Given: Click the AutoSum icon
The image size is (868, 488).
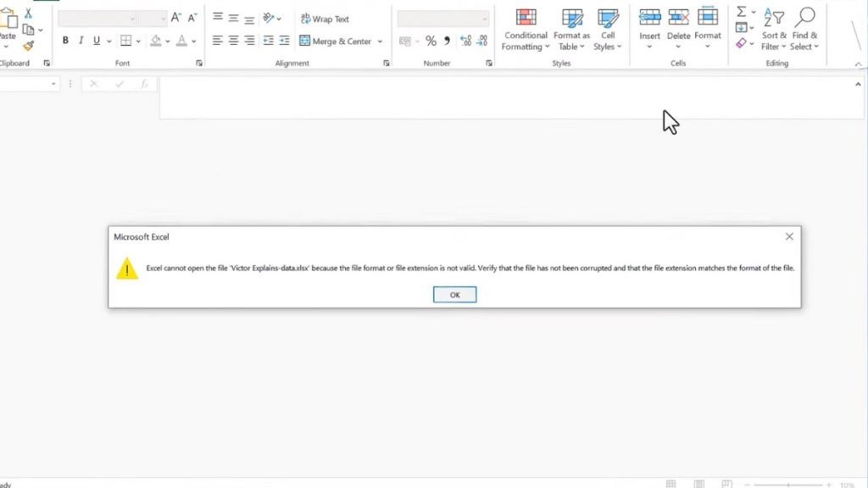Looking at the screenshot, I should pyautogui.click(x=742, y=11).
